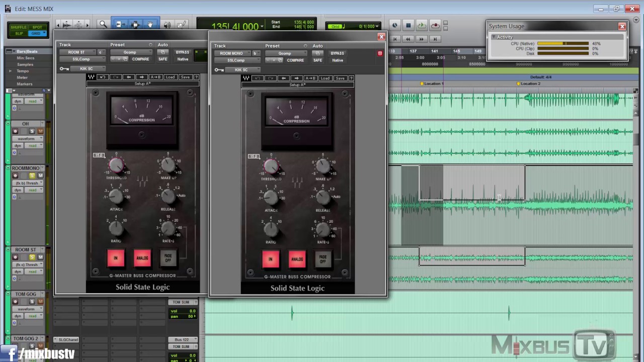Enable Spot edit mode
This screenshot has height=362, width=644.
click(37, 27)
